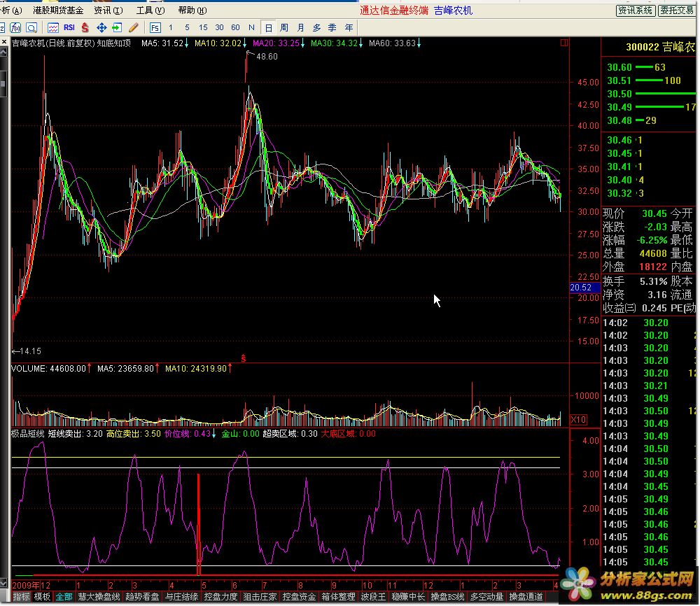The width and height of the screenshot is (700, 606).
Task: Toggle the monthly (月) K-line period
Action: (300, 28)
